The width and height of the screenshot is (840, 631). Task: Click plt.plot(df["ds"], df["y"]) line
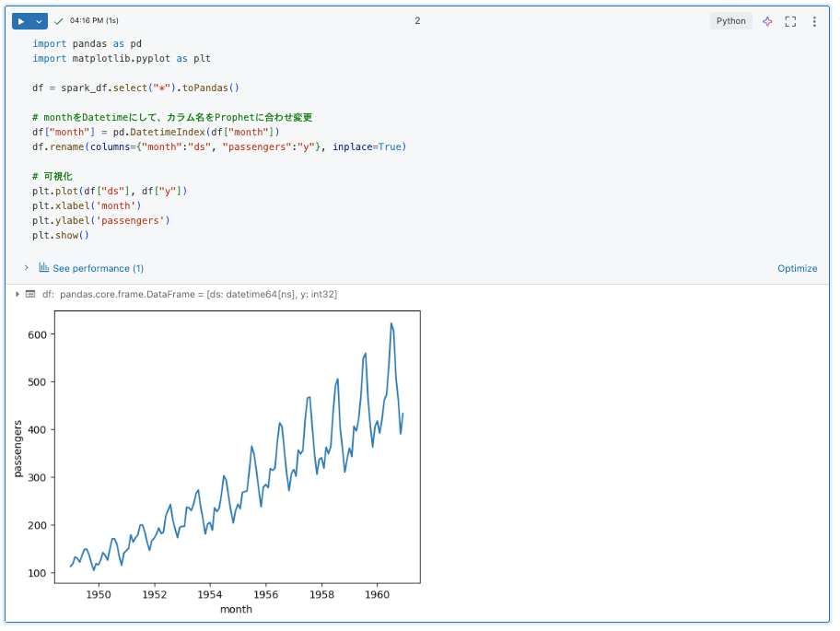coord(110,192)
